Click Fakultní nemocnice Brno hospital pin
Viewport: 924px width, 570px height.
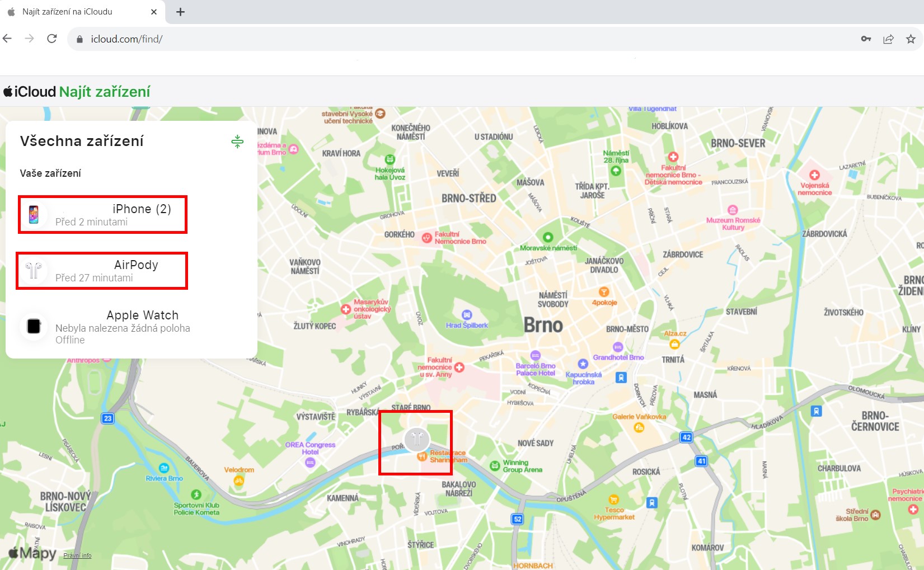[x=426, y=238]
